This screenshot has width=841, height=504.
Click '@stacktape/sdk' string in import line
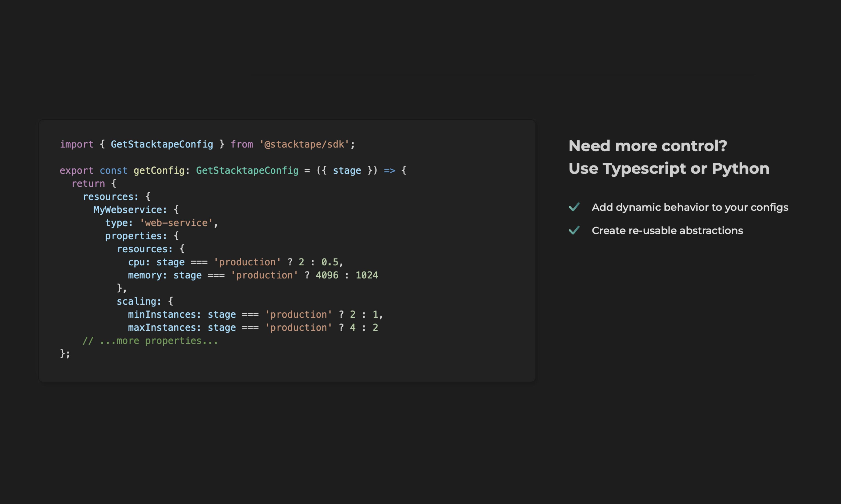pyautogui.click(x=304, y=144)
